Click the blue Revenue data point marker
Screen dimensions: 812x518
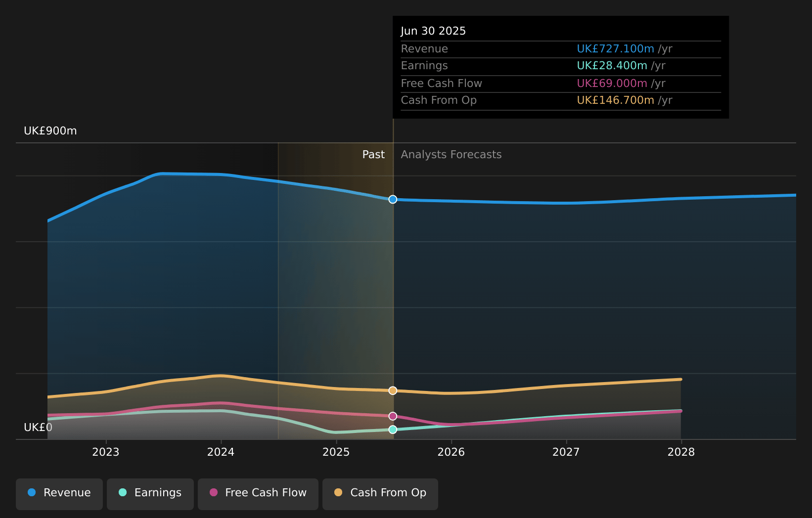click(393, 199)
